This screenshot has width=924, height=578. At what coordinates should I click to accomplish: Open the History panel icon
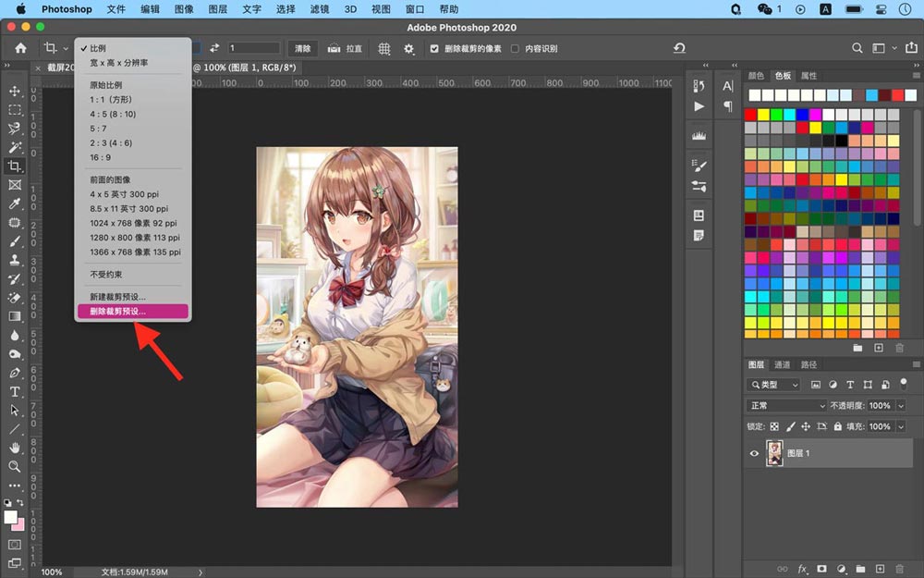(x=699, y=86)
